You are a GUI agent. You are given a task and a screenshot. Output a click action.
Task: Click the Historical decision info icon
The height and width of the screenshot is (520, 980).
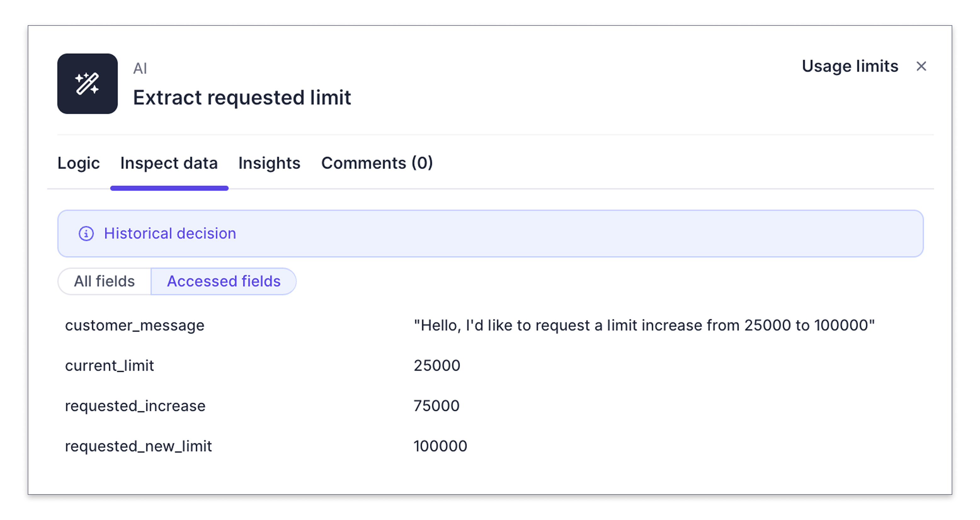pyautogui.click(x=86, y=234)
